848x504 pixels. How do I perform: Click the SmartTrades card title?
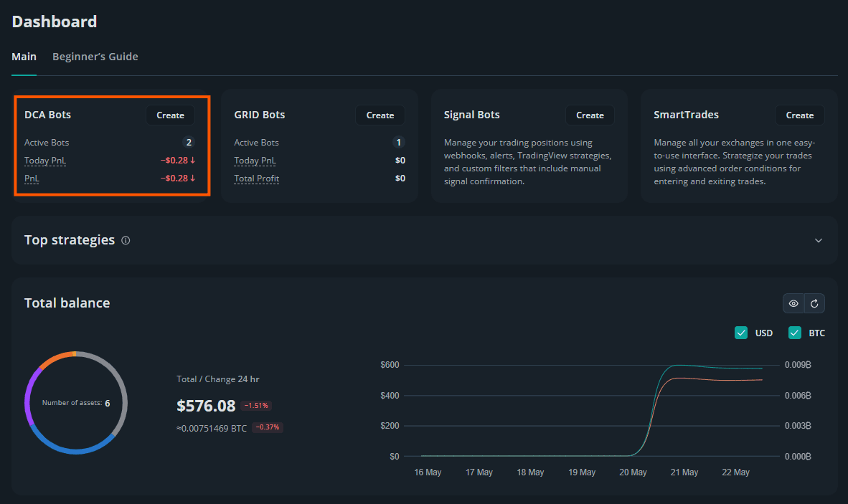pos(687,115)
